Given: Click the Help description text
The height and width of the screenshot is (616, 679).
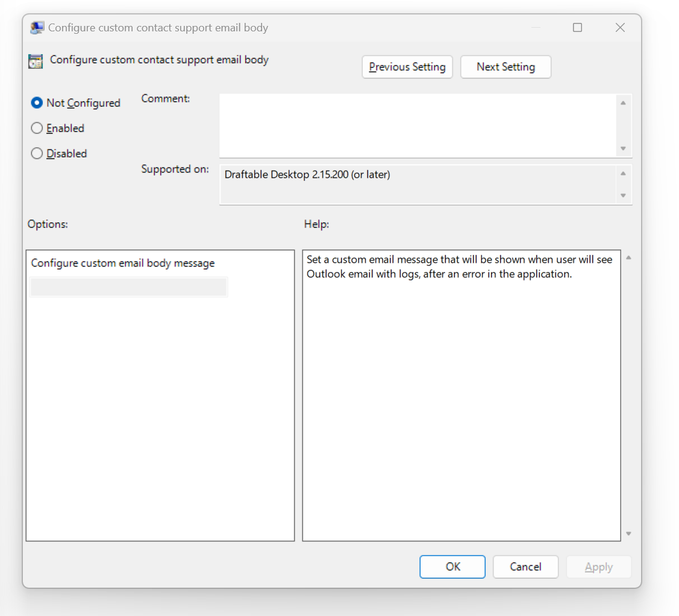Looking at the screenshot, I should coord(460,266).
